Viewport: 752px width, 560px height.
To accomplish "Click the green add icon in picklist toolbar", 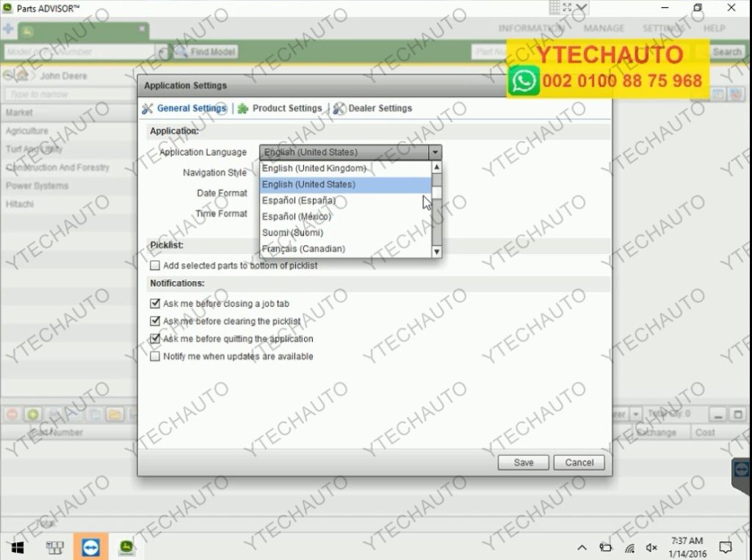I will pos(32,414).
